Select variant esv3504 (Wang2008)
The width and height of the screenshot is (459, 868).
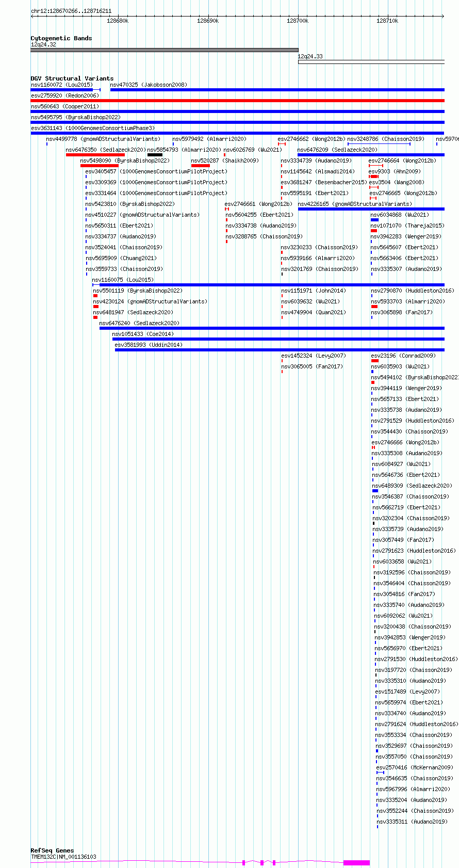[397, 182]
